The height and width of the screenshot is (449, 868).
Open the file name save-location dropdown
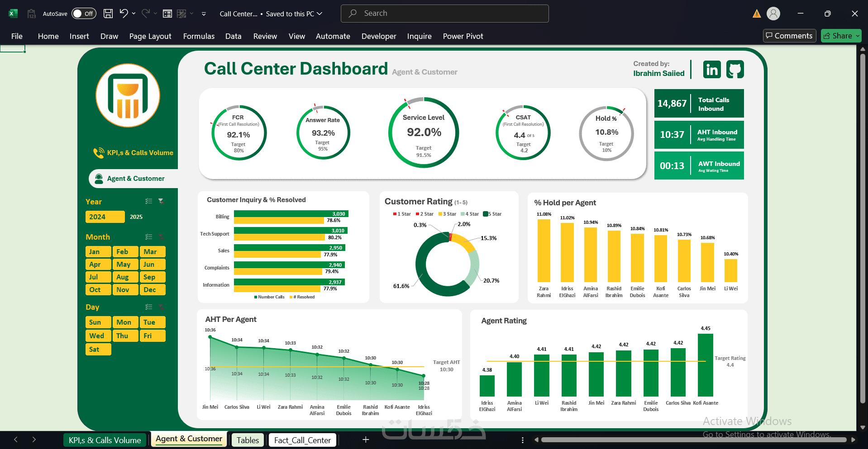point(320,14)
